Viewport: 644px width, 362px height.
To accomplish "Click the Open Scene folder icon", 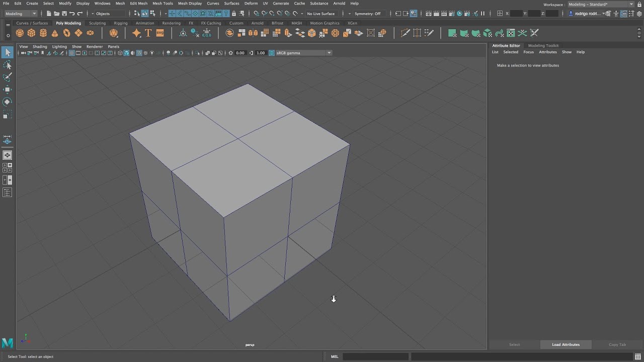I will [x=56, y=14].
